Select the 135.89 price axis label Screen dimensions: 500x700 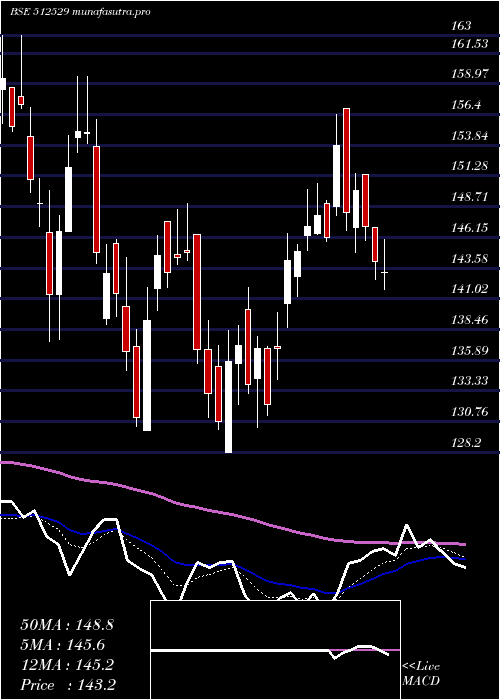(x=470, y=350)
